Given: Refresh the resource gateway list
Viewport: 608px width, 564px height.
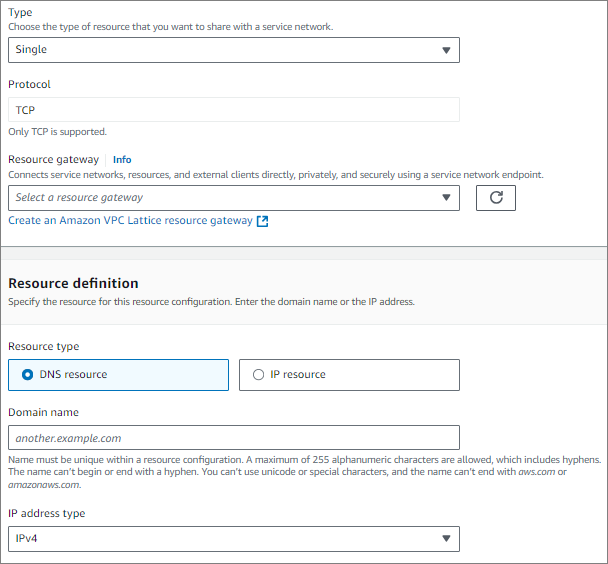Looking at the screenshot, I should tap(496, 198).
